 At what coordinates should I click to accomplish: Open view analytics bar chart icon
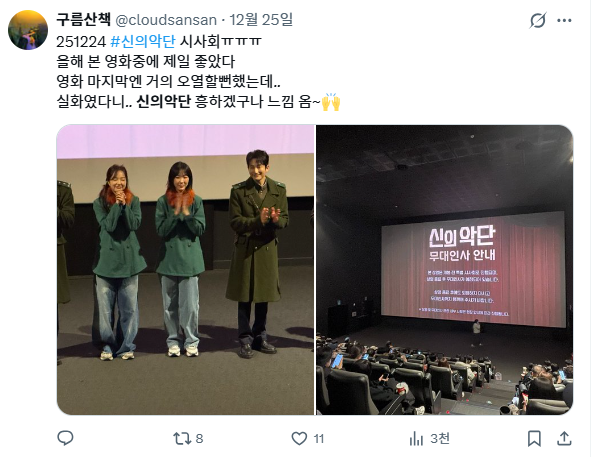[x=416, y=439]
